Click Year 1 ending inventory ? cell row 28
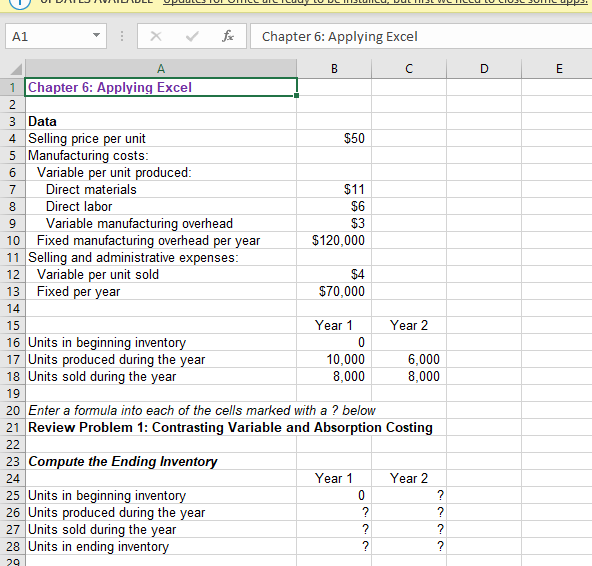The width and height of the screenshot is (592, 566). [x=334, y=546]
